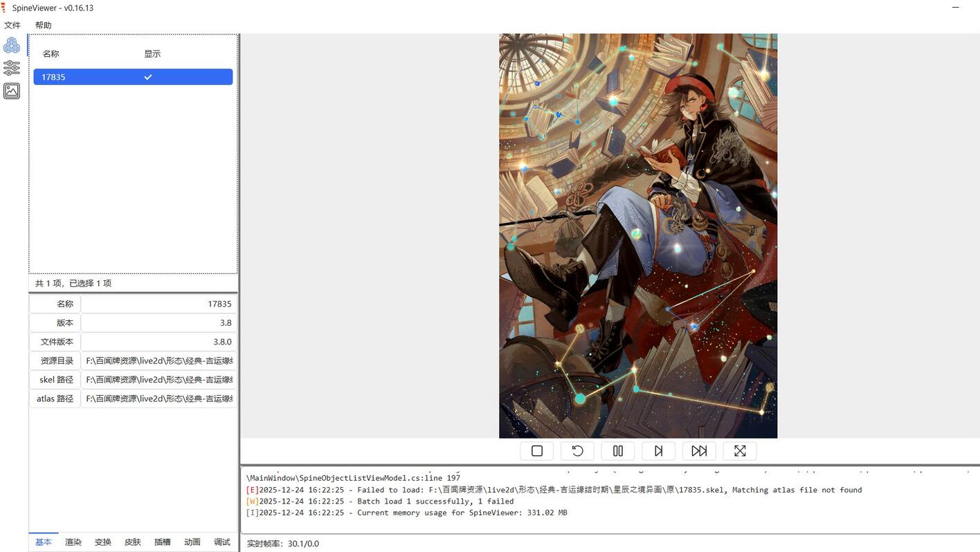Open the sliders settings panel icon

12,68
